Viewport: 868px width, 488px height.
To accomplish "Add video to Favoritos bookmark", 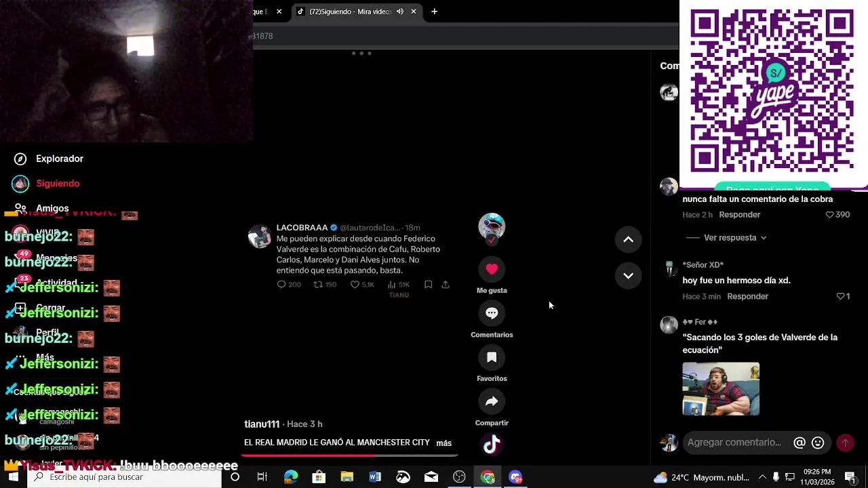I will point(492,357).
